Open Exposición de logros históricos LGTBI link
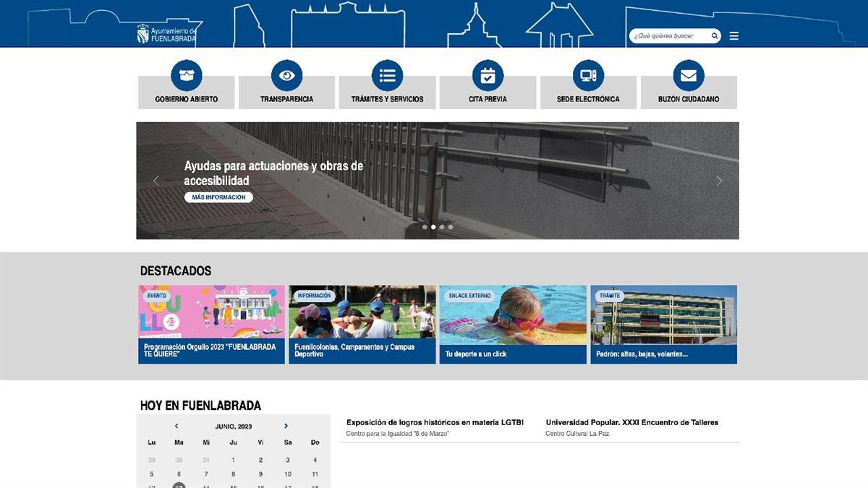868x488 pixels. (435, 422)
